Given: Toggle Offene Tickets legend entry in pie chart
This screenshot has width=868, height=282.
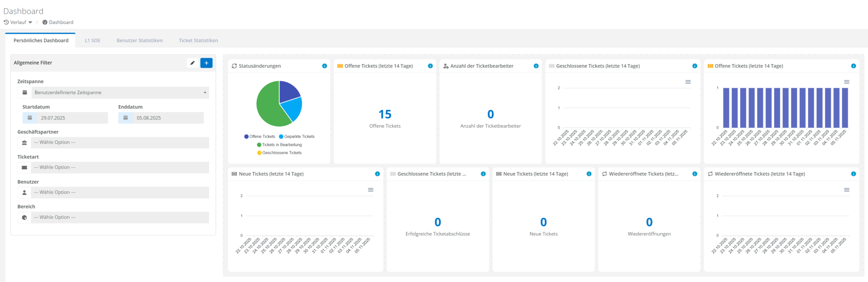Looking at the screenshot, I should [x=260, y=137].
